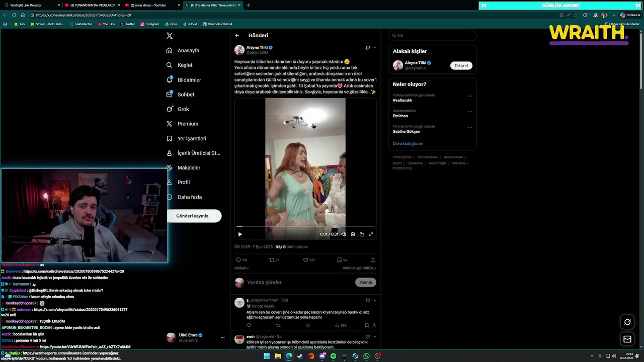Open more options for Sabiha Gökçen trend
Image resolution: width=644 pixels, height=362 pixels.
click(470, 127)
